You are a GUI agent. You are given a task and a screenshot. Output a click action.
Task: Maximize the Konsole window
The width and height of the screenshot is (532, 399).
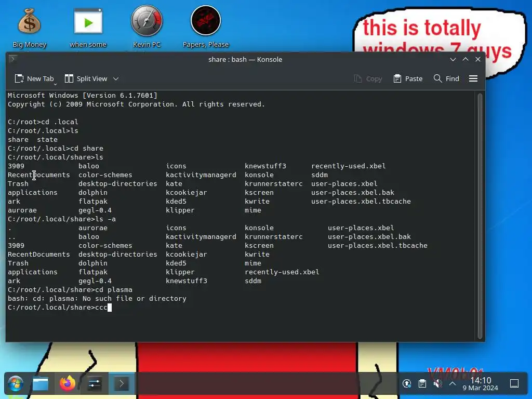click(465, 59)
